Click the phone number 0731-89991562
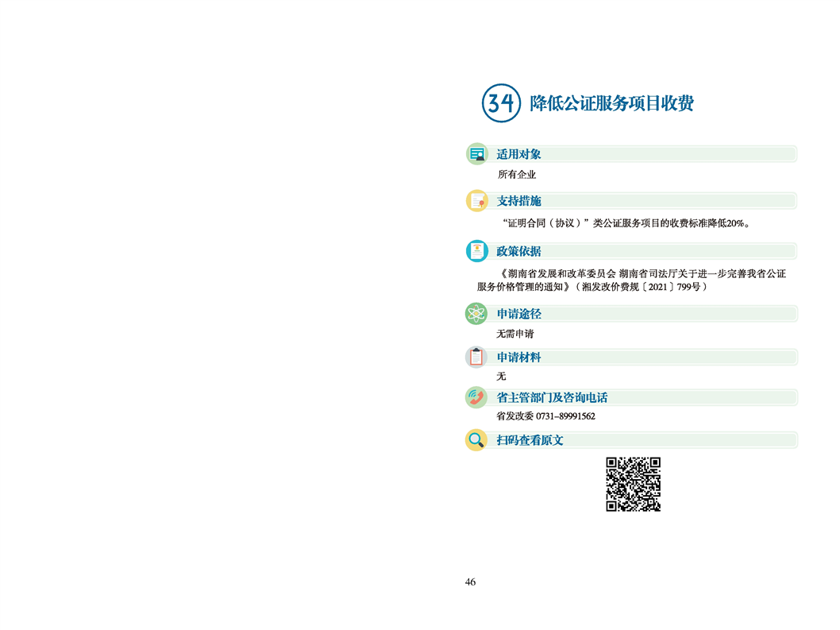Screen dimensions: 840x630 [x=566, y=416]
